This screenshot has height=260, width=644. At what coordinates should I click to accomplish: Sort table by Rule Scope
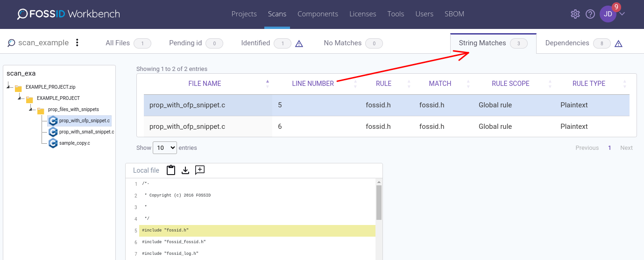[x=510, y=84]
